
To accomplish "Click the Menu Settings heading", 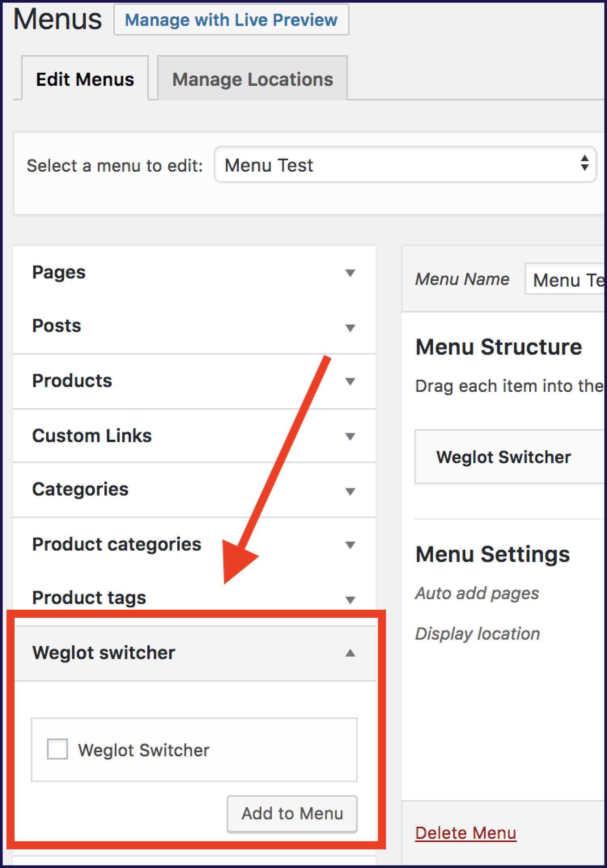I will (493, 554).
